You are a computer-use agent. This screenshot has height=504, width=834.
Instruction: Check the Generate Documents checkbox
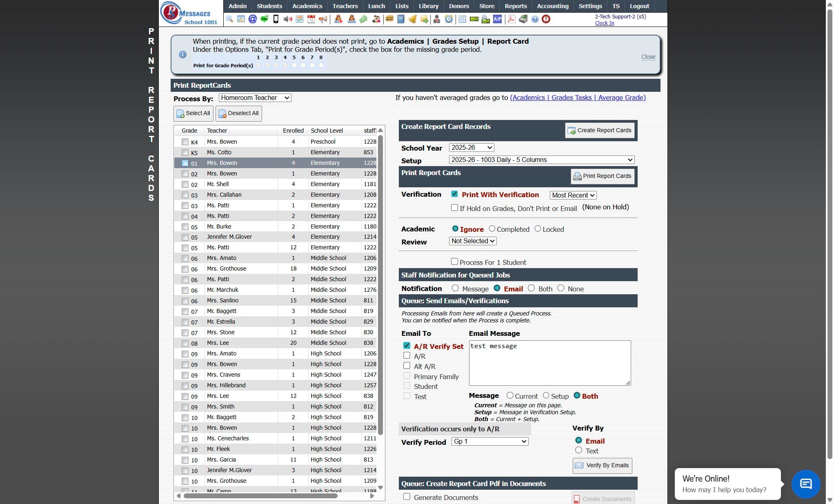(x=407, y=497)
